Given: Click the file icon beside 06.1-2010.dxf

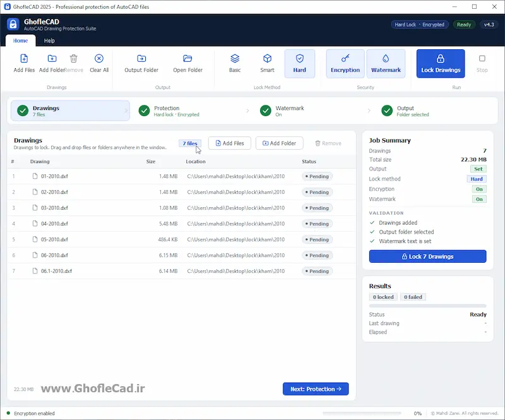Looking at the screenshot, I should click(35, 271).
